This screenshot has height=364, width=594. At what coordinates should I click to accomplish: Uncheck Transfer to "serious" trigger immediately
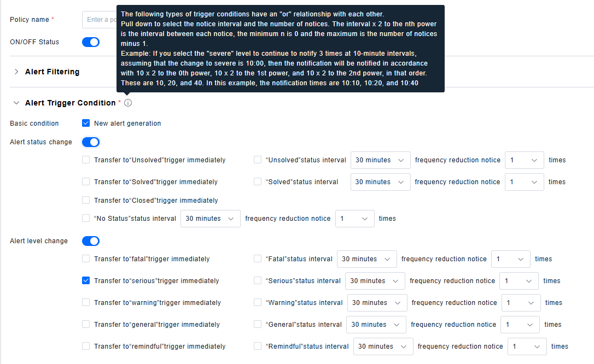click(x=86, y=281)
